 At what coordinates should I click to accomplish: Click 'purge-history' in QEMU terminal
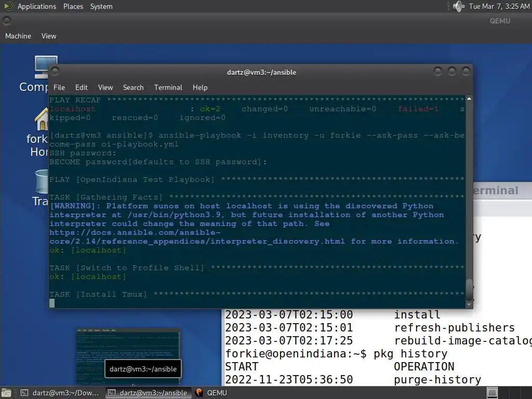point(437,380)
